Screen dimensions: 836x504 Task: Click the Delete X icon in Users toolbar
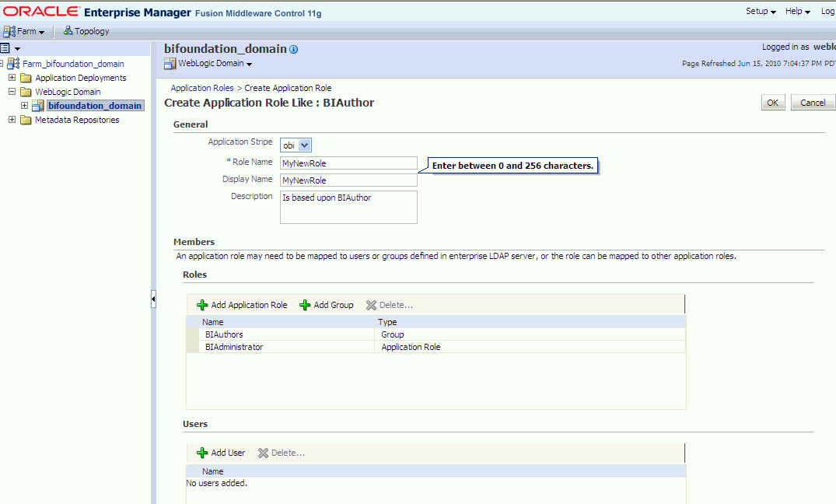[x=263, y=453]
